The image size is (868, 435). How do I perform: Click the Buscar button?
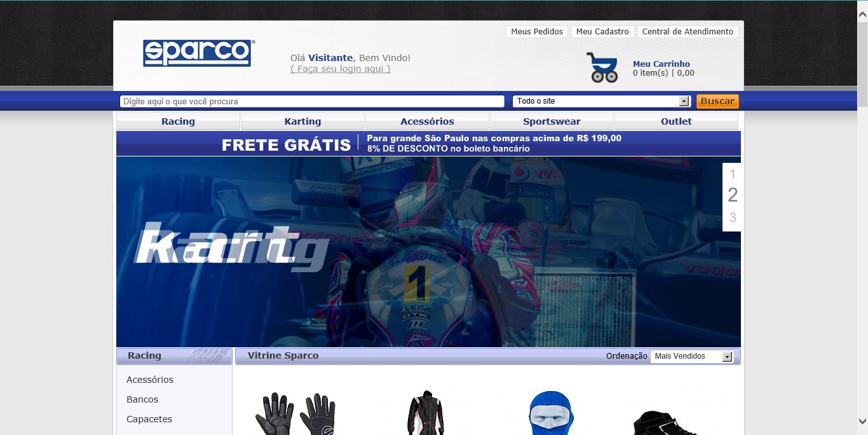pyautogui.click(x=717, y=101)
